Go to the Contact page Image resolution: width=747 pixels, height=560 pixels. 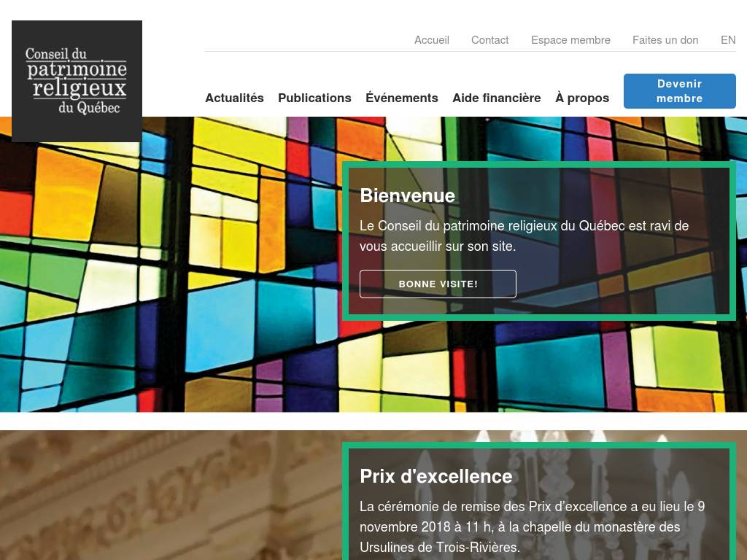489,40
